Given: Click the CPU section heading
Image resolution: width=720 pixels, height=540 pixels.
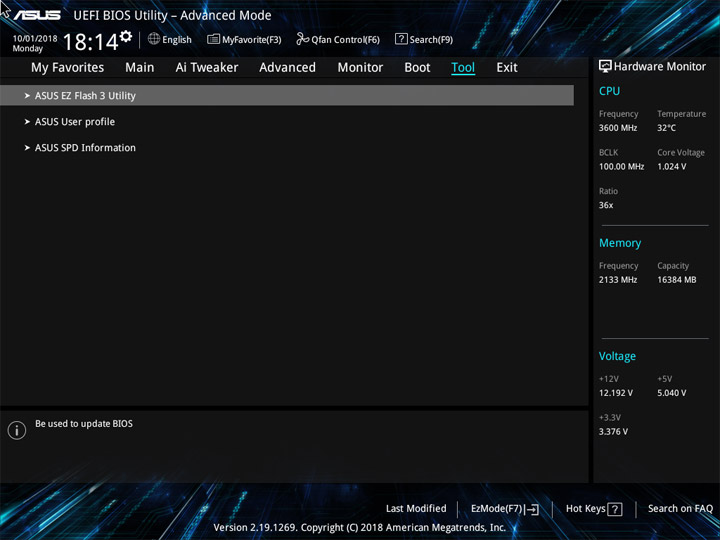Looking at the screenshot, I should point(609,91).
